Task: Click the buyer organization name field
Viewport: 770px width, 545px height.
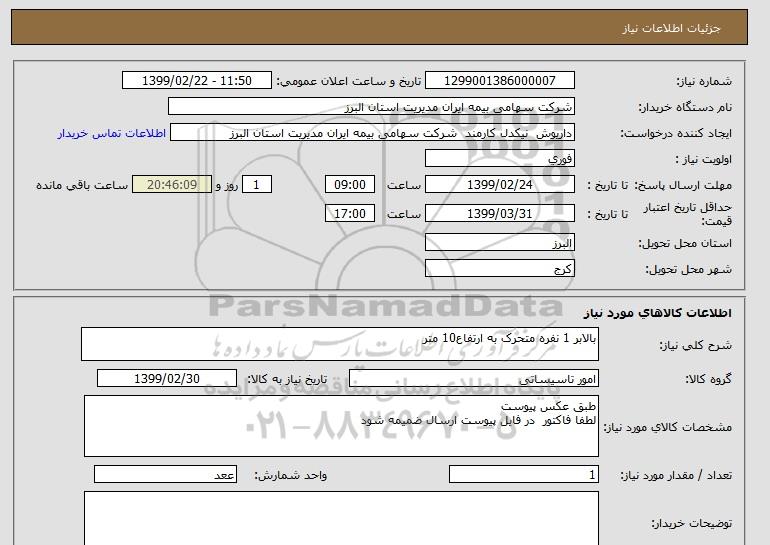Action: coord(371,107)
